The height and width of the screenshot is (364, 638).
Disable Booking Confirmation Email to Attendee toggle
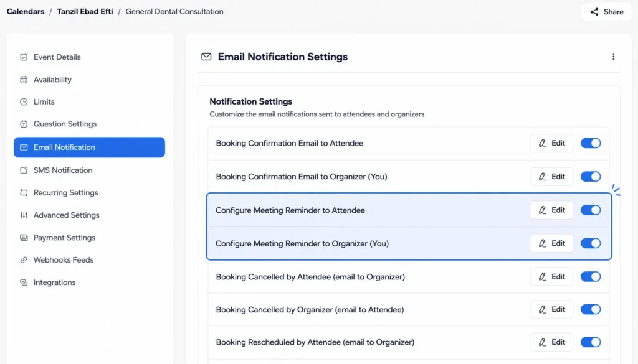(591, 143)
